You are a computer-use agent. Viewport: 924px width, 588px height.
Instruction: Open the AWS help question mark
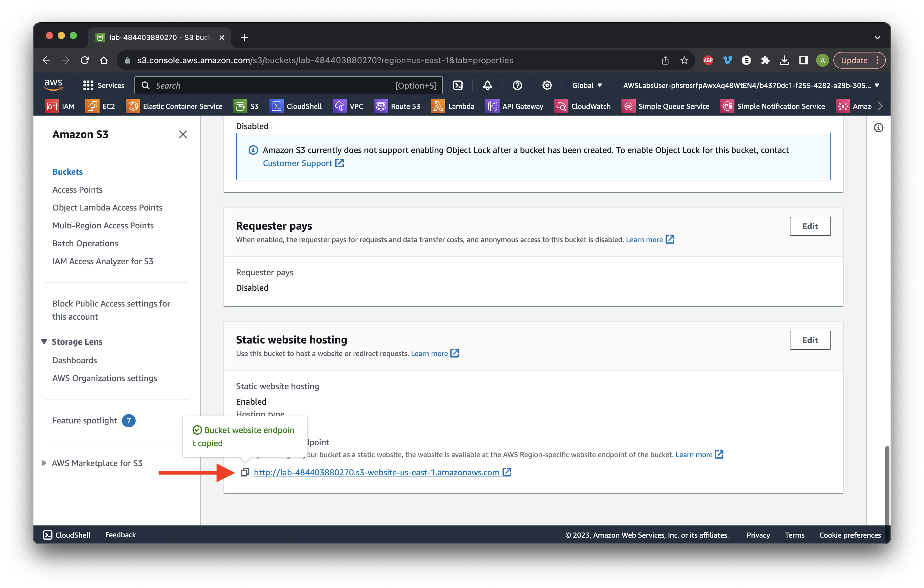tap(517, 85)
